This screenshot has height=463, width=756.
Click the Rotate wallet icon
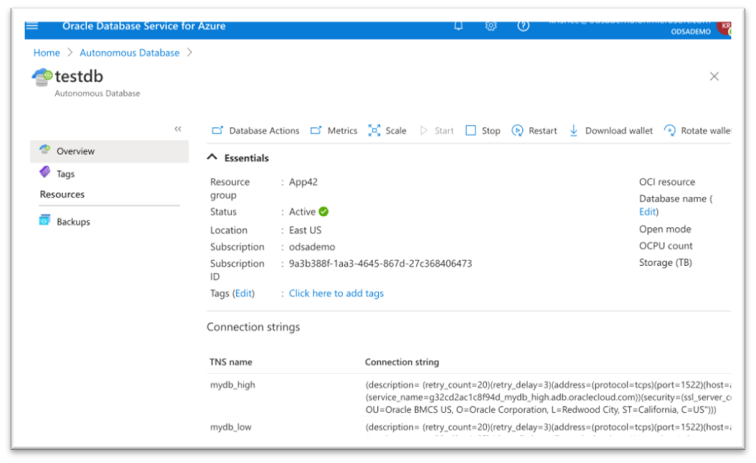670,130
